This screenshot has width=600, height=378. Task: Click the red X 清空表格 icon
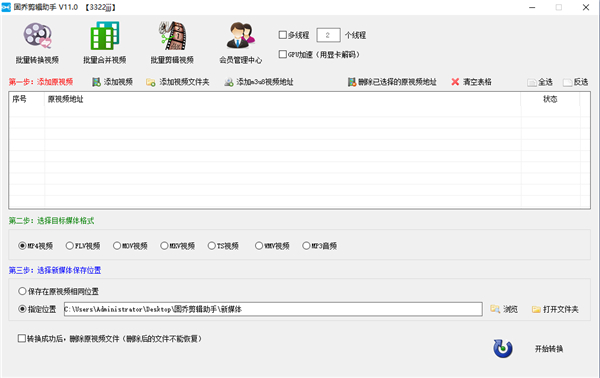click(455, 82)
